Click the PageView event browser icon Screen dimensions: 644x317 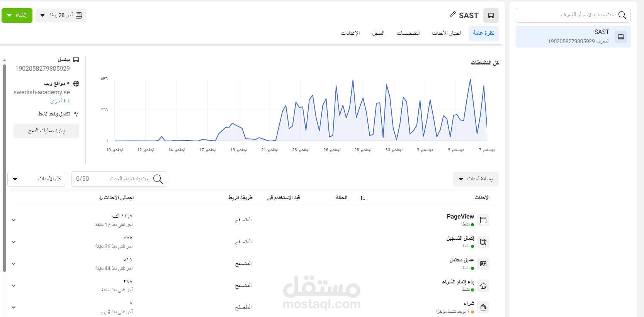pyautogui.click(x=483, y=220)
